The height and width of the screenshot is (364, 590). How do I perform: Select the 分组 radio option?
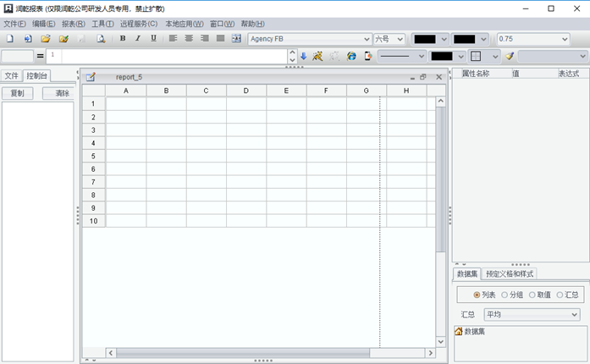tap(505, 295)
